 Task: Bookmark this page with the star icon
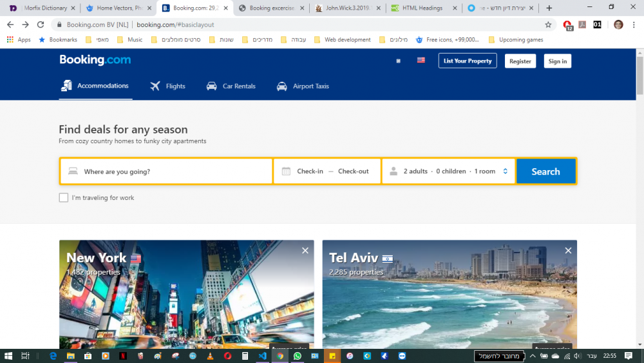pyautogui.click(x=548, y=25)
